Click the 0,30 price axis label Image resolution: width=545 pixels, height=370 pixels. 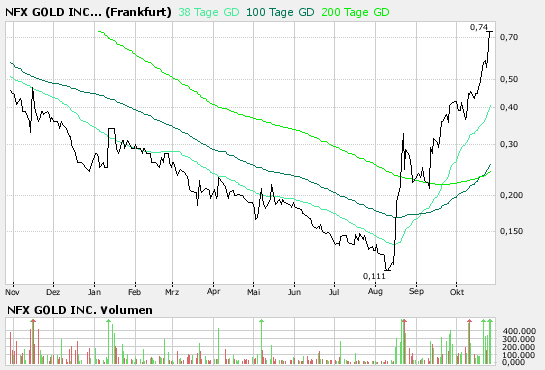pyautogui.click(x=509, y=144)
